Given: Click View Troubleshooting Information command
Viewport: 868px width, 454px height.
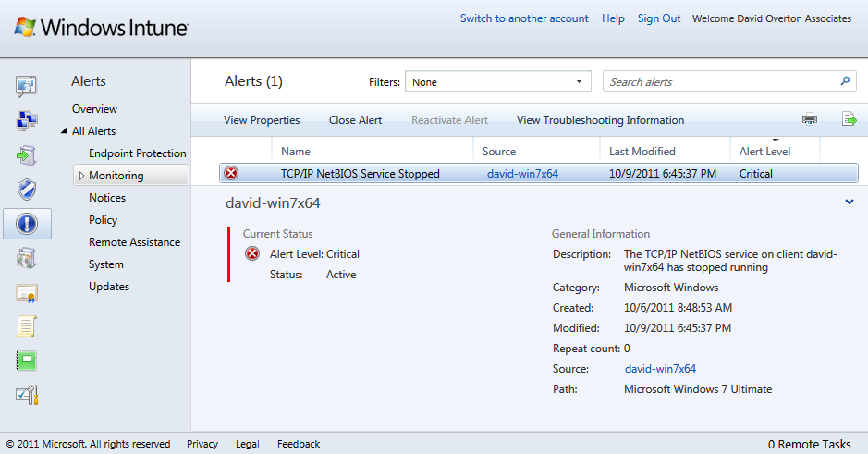Looking at the screenshot, I should pyautogui.click(x=600, y=120).
